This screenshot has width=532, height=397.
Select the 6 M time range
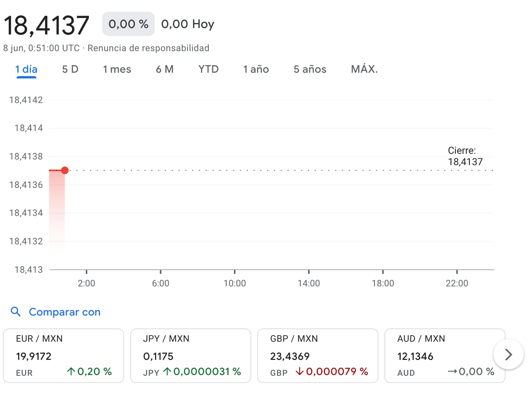tap(165, 69)
